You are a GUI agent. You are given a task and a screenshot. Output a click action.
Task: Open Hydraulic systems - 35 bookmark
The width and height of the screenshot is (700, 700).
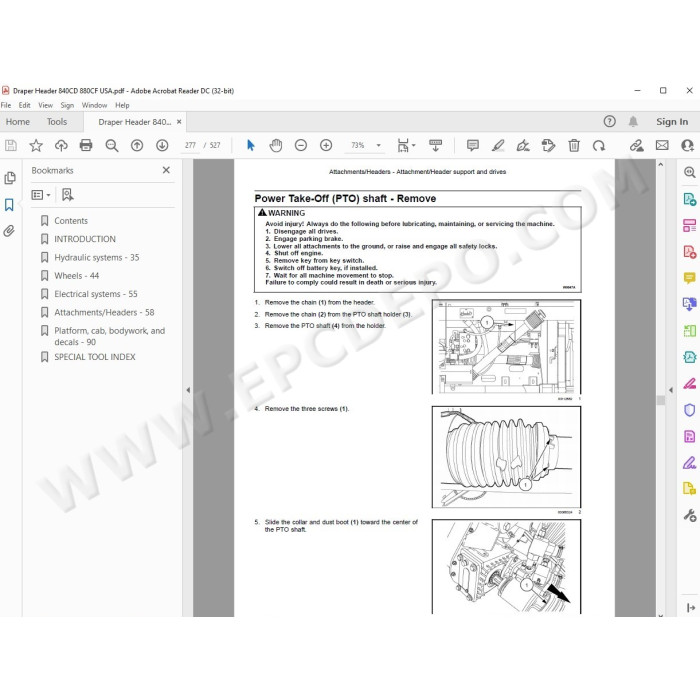point(97,257)
